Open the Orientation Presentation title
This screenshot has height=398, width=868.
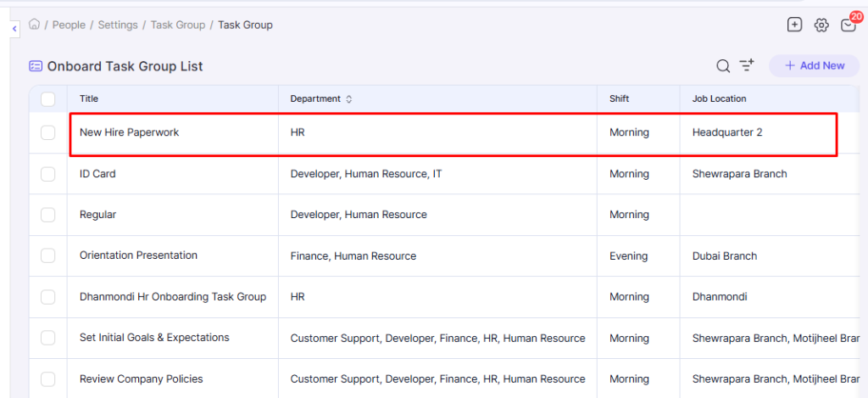(x=138, y=255)
